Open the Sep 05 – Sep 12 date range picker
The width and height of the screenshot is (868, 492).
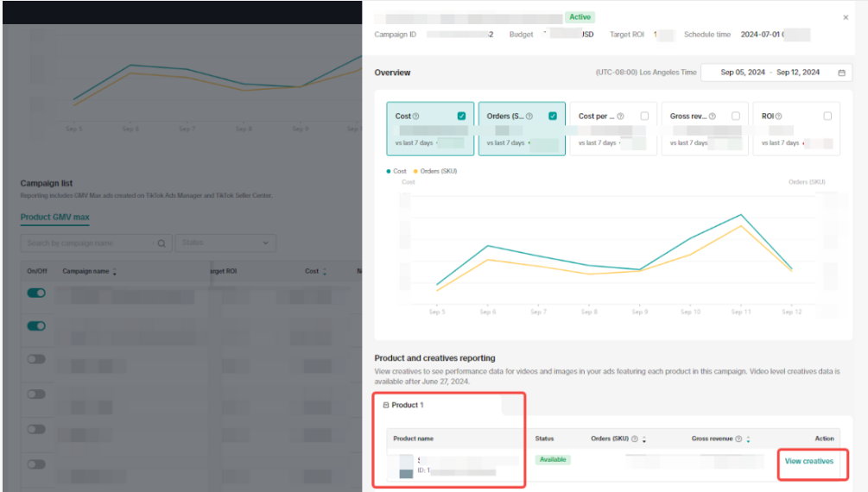pyautogui.click(x=770, y=73)
